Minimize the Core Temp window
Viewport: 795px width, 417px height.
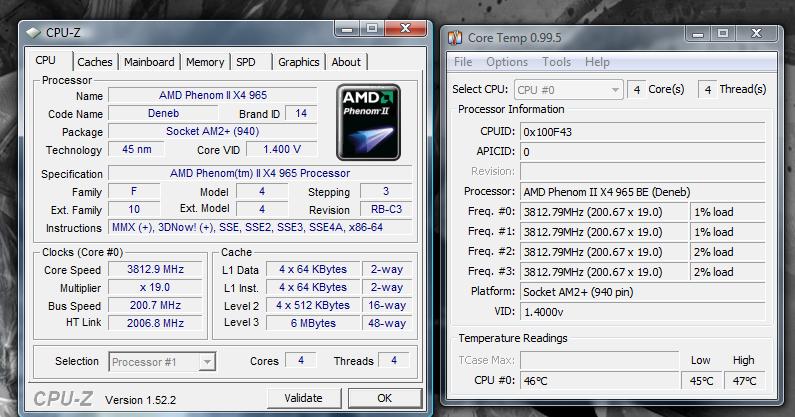[698, 34]
